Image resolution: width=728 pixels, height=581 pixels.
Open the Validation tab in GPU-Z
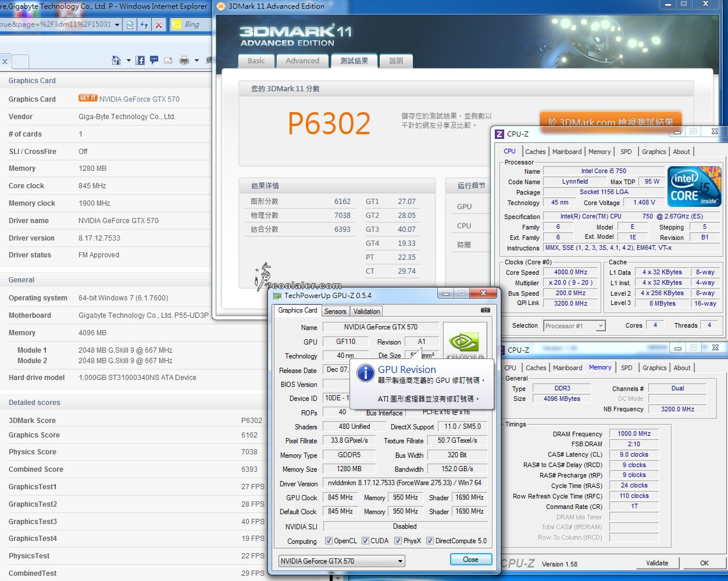coord(367,311)
